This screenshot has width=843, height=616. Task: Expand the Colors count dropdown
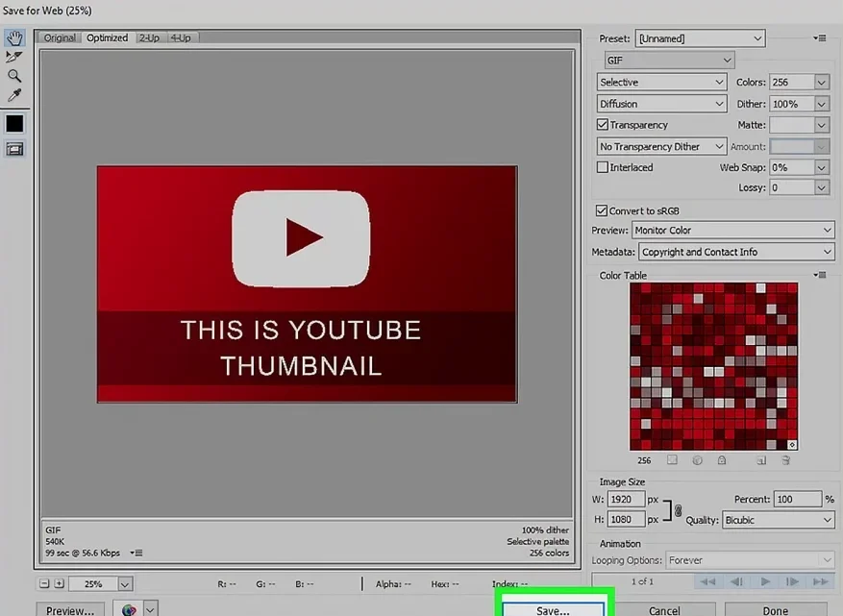point(821,83)
